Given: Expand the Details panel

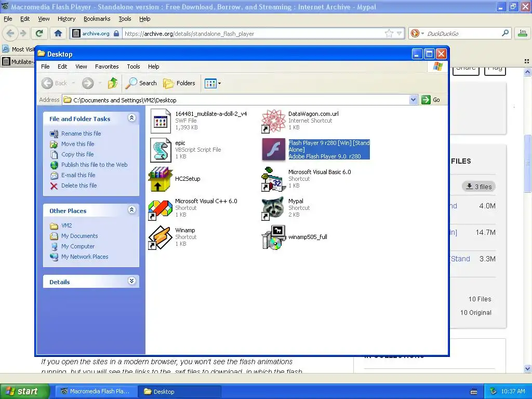Looking at the screenshot, I should pyautogui.click(x=132, y=281).
